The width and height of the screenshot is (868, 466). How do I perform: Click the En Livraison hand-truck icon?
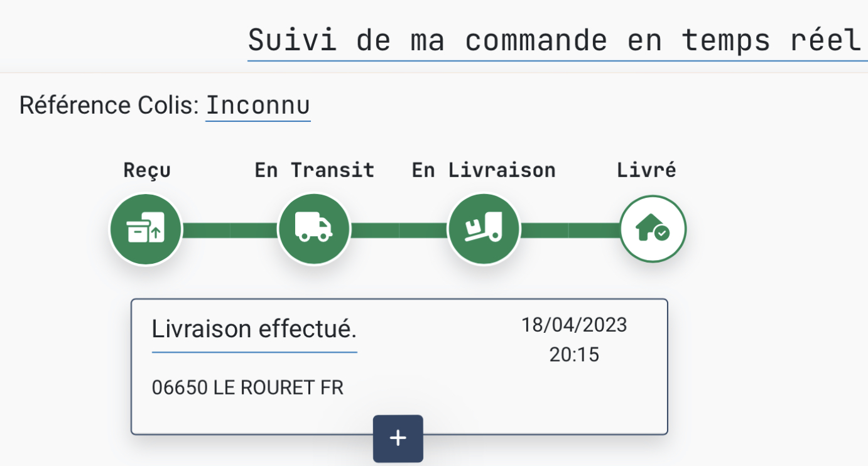coord(484,230)
